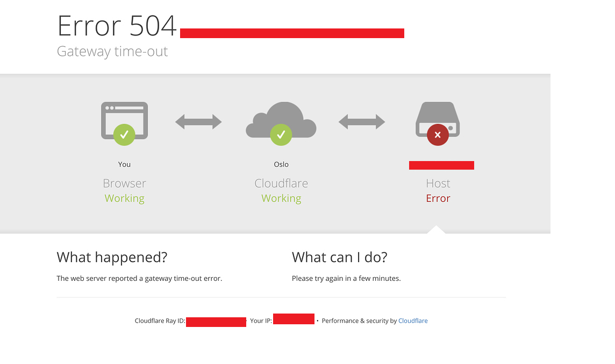Viewport: 615px width, 364px height.
Task: Click the green checkmark on the cloud icon
Action: [281, 135]
